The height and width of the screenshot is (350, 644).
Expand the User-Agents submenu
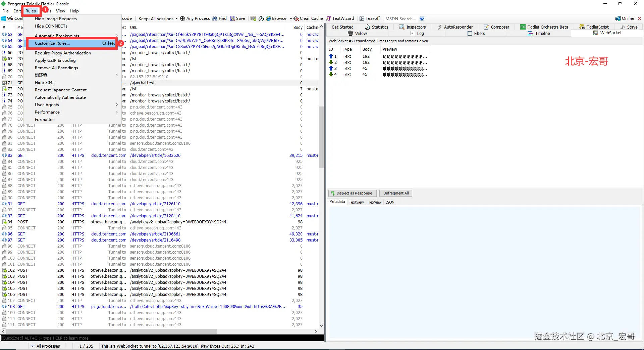pos(117,104)
